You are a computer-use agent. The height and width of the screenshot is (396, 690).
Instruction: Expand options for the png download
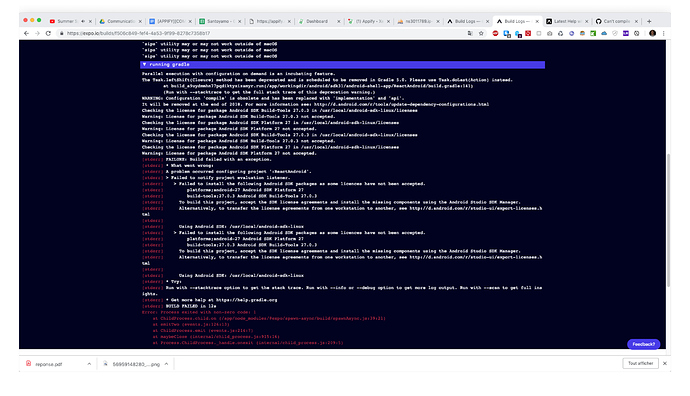[166, 364]
